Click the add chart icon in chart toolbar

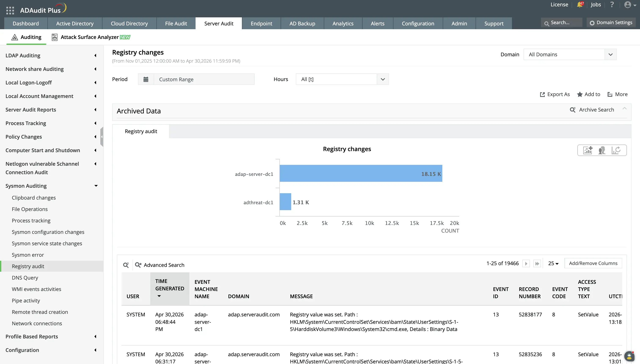tap(588, 150)
